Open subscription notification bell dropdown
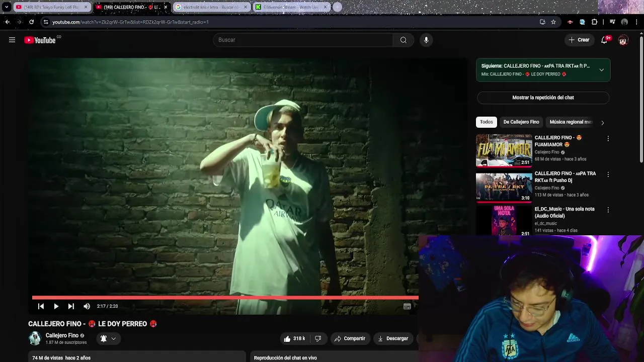644x362 pixels. coord(108,339)
